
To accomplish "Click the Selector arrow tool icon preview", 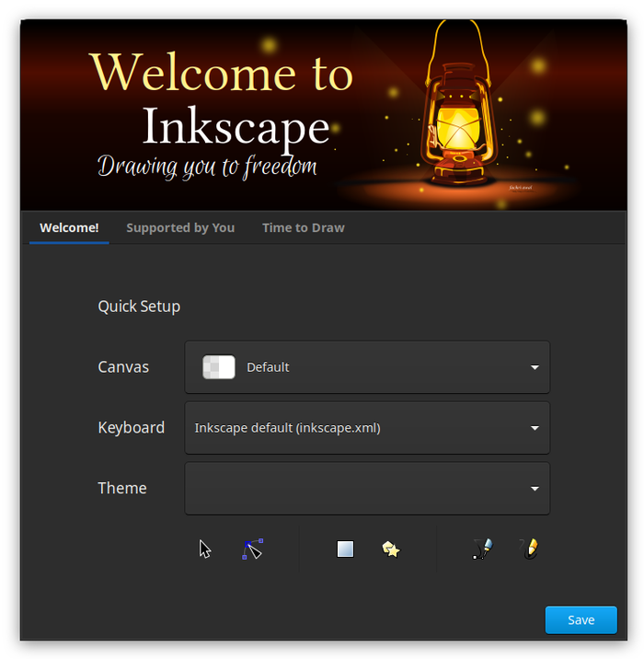I will tap(205, 549).
